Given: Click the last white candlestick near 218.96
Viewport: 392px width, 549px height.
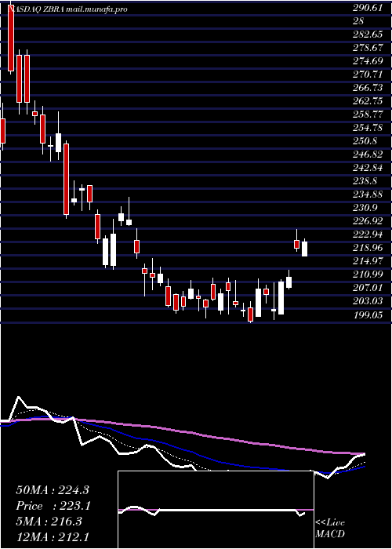Looking at the screenshot, I should tap(304, 248).
